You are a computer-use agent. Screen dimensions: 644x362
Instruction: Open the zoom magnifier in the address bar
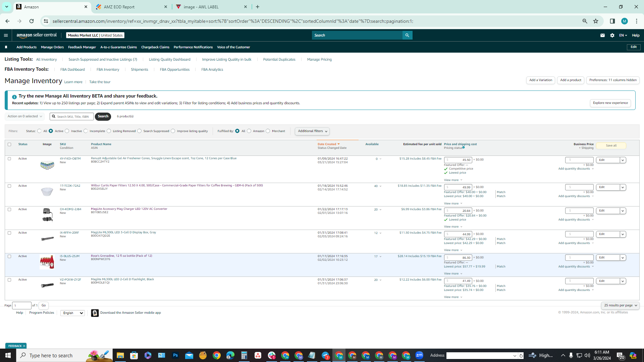point(585,21)
